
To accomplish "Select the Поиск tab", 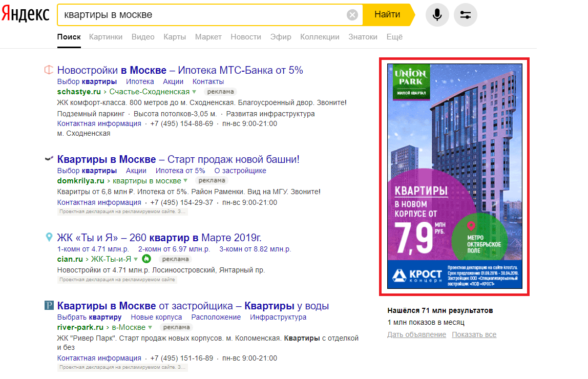I will [x=69, y=37].
